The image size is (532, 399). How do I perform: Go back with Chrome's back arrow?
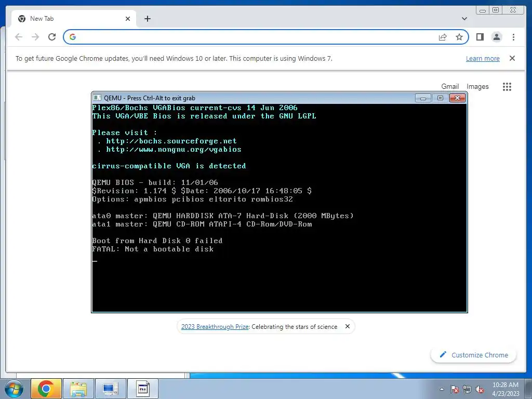point(19,37)
